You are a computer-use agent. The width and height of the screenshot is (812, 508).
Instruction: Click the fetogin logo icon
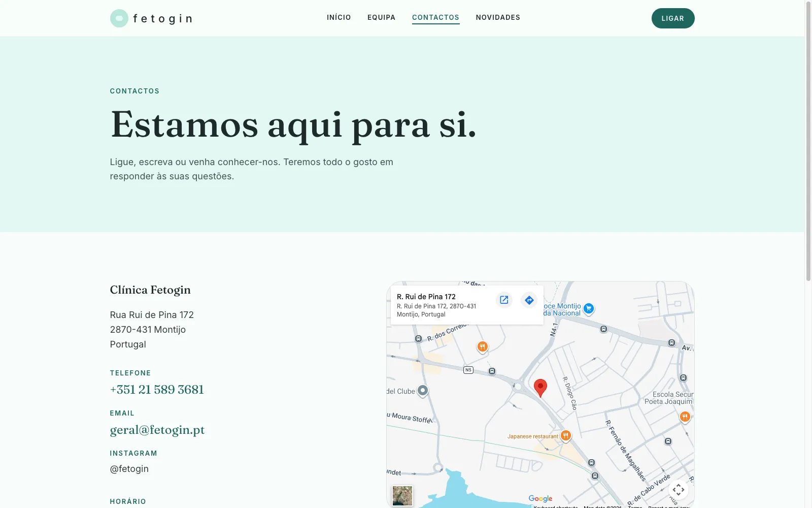(119, 18)
